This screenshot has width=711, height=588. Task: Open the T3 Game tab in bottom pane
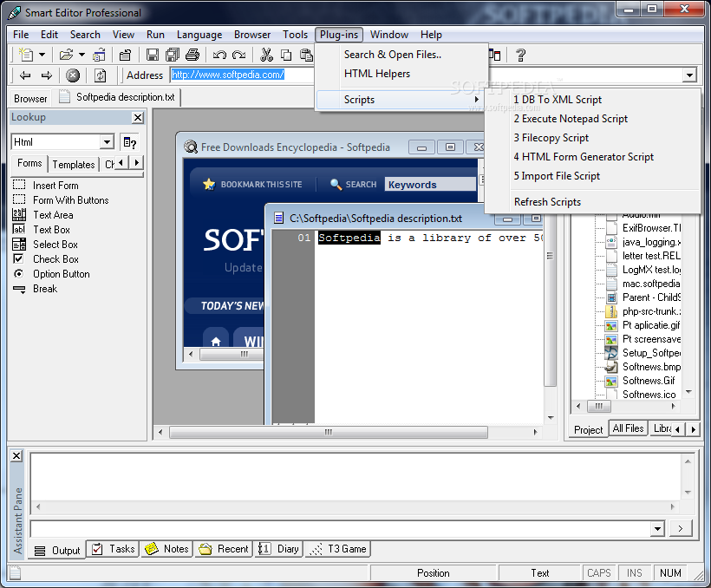tap(338, 549)
